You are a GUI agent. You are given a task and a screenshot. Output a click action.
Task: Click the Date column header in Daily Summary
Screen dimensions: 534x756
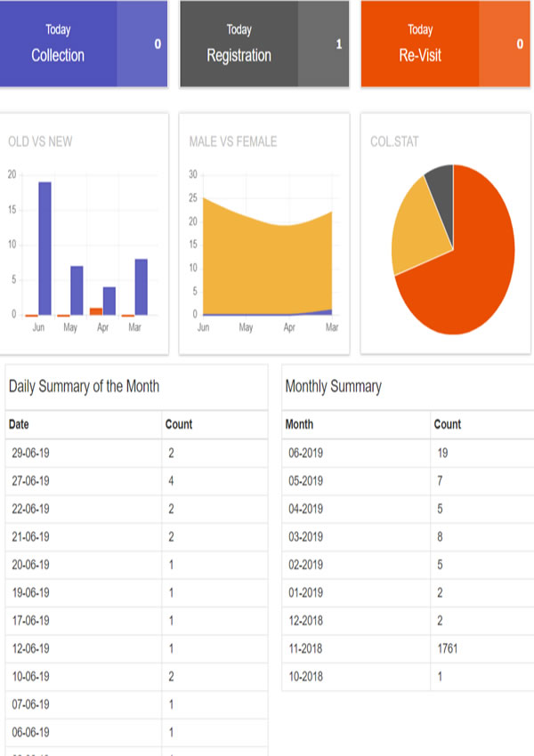click(x=19, y=424)
